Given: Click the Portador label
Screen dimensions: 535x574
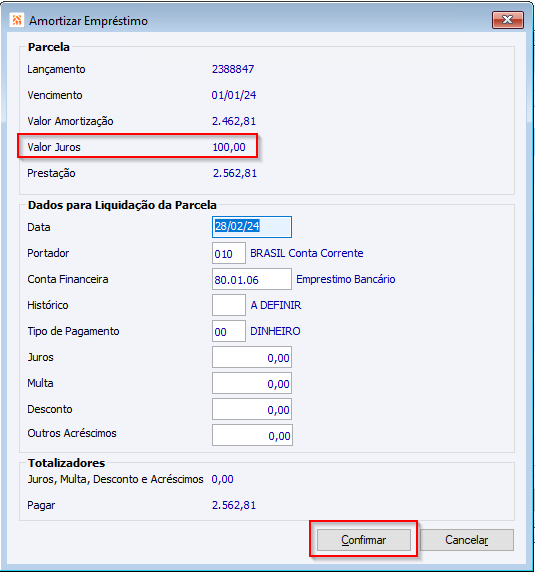Looking at the screenshot, I should coord(48,253).
